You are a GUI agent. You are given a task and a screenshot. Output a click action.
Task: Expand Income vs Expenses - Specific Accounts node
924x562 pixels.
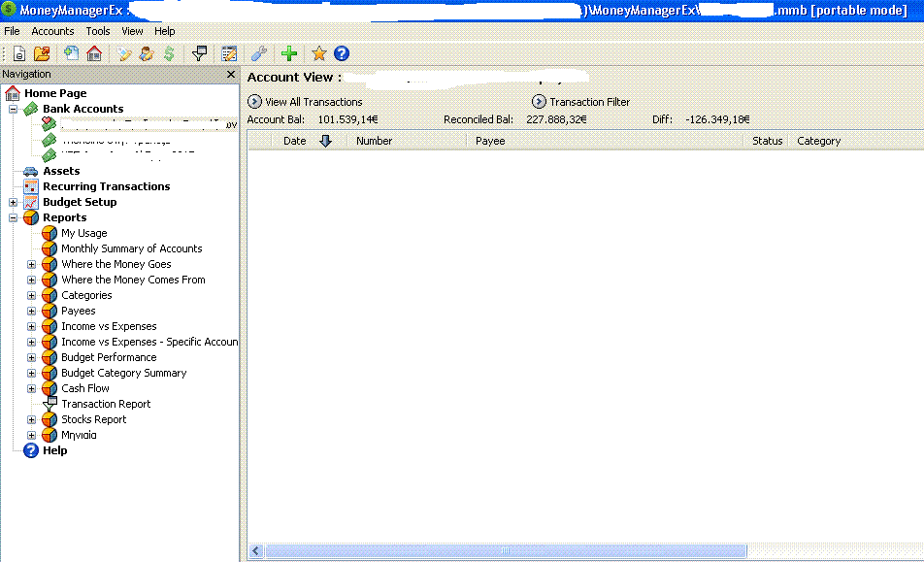(x=32, y=343)
